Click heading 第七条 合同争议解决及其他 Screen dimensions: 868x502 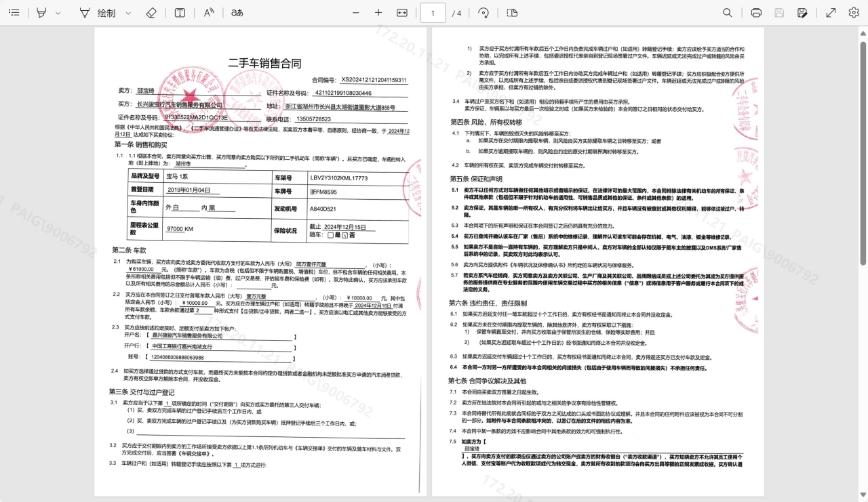(x=487, y=381)
